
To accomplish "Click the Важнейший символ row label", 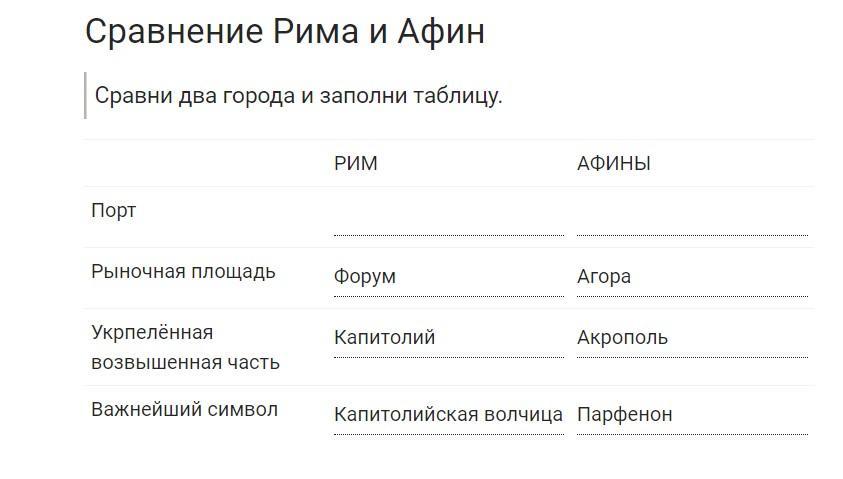I will [184, 410].
